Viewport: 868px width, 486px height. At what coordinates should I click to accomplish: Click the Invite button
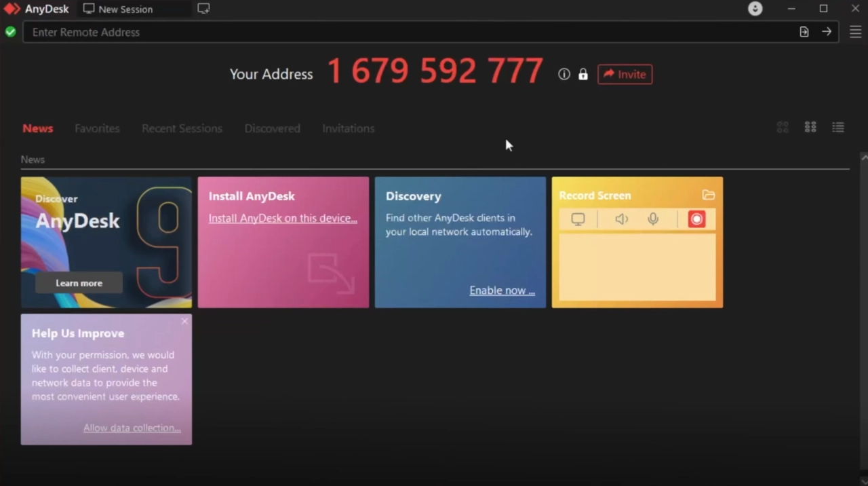[625, 75]
